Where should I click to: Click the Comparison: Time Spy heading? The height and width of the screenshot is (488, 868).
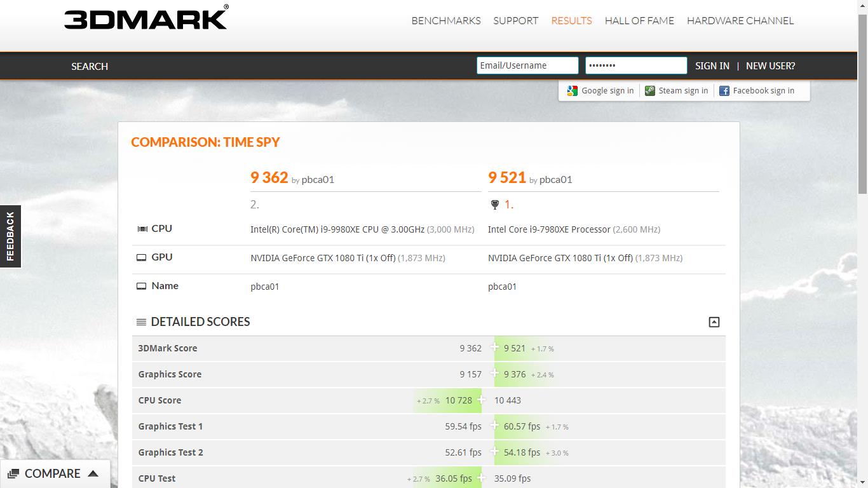pos(205,142)
